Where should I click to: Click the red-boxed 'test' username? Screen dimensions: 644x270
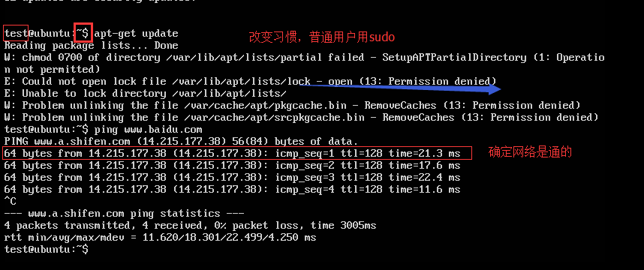click(x=16, y=33)
